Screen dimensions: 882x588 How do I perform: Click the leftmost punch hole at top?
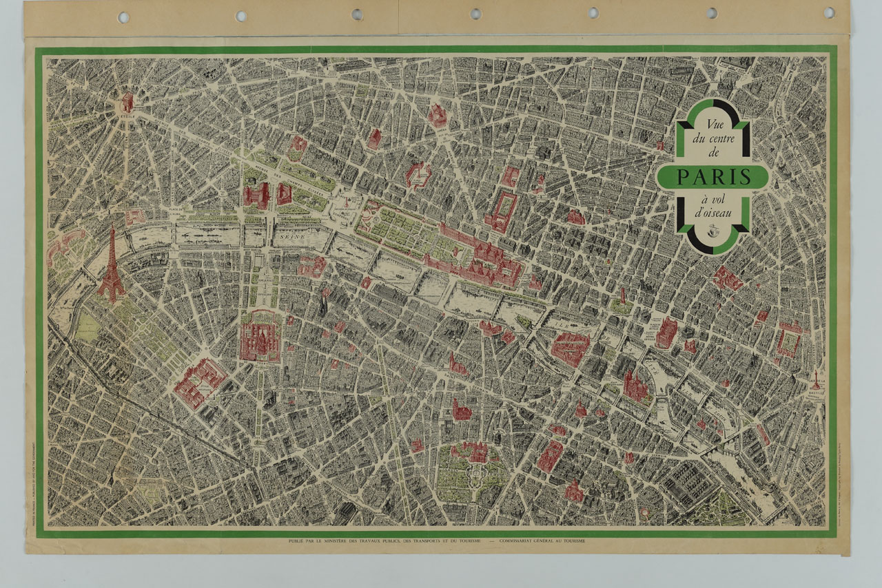coord(123,17)
